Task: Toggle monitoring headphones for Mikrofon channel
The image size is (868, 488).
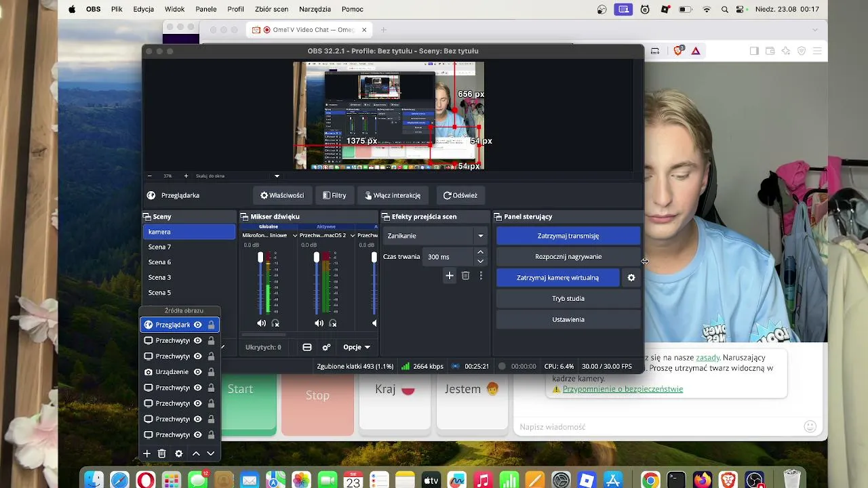Action: 275,323
